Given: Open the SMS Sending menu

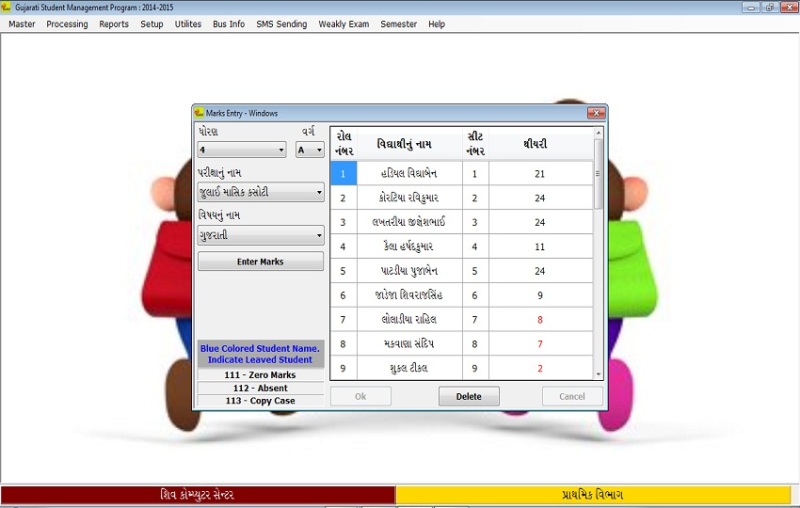Looking at the screenshot, I should tap(282, 24).
